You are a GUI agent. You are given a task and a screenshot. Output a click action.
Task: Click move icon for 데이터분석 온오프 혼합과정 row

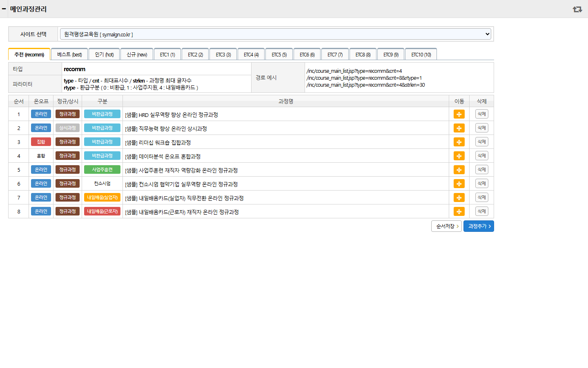(x=459, y=156)
